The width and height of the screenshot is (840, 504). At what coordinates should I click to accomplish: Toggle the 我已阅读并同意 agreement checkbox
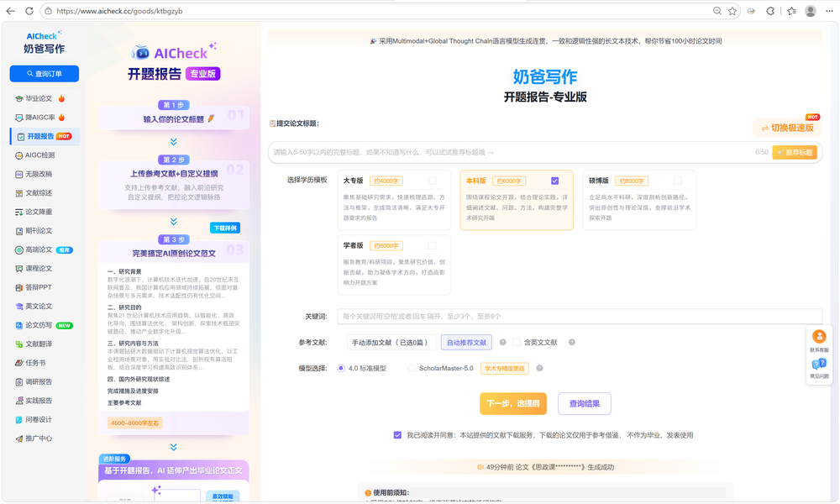(x=397, y=435)
